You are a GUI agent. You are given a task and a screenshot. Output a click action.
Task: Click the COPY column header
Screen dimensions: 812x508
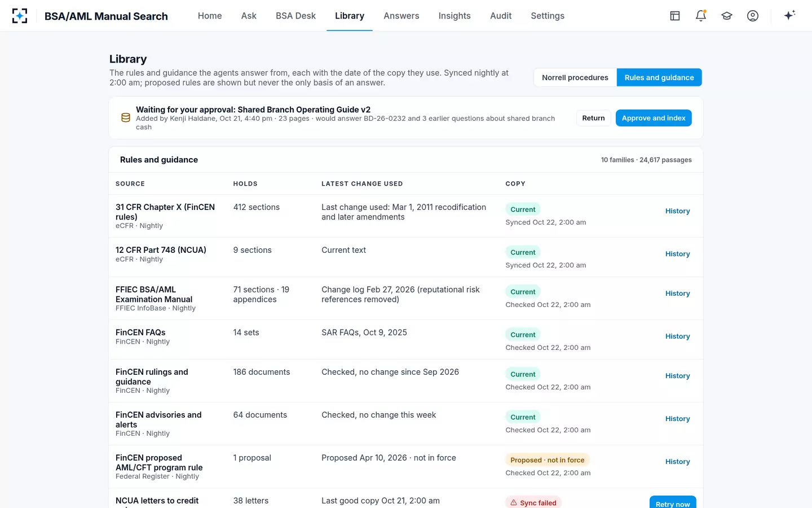coord(515,184)
